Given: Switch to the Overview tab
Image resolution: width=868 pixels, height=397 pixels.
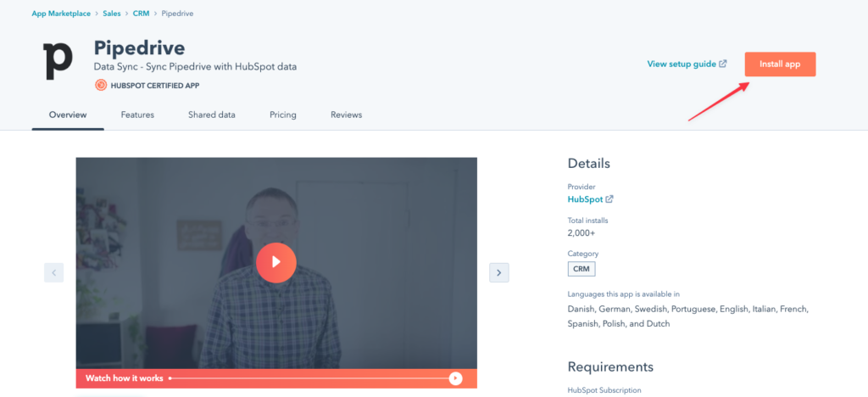Looking at the screenshot, I should 68,115.
